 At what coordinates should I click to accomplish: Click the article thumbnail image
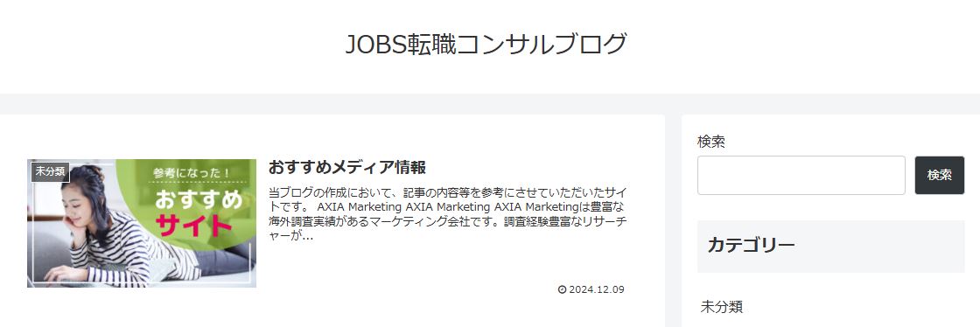click(142, 224)
